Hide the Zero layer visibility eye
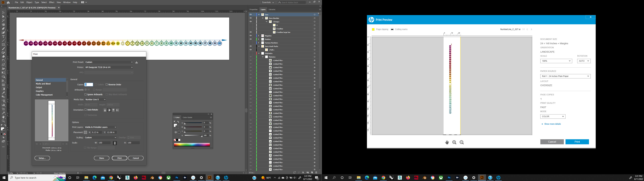This screenshot has height=181, width=644. click(x=251, y=15)
